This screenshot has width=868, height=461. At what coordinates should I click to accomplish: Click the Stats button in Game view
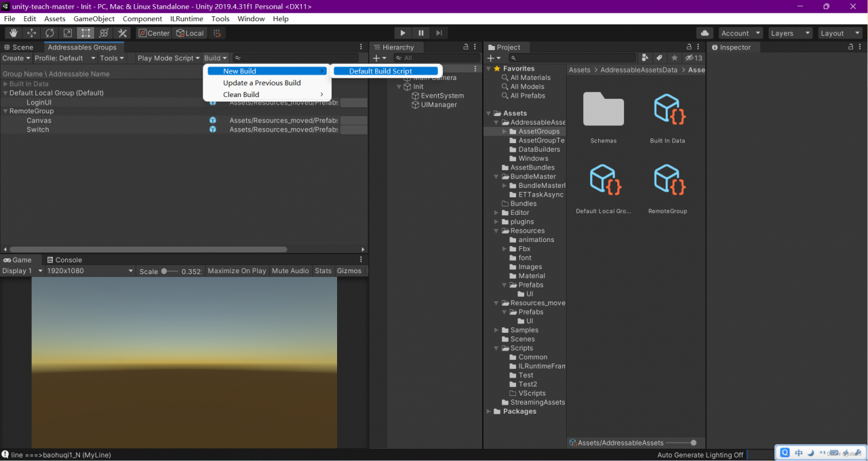323,271
